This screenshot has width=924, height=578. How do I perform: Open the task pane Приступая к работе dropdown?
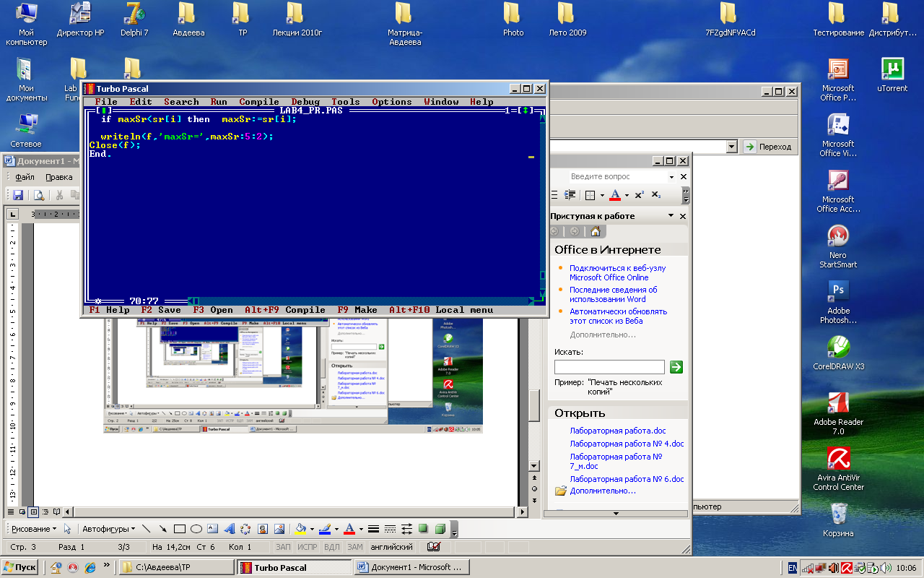click(671, 216)
